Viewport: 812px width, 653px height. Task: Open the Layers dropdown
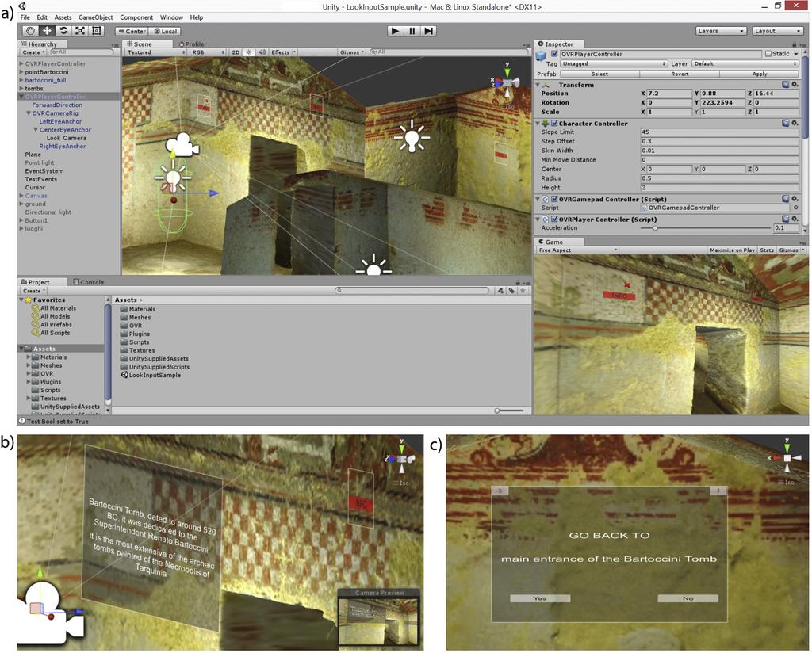coord(721,31)
